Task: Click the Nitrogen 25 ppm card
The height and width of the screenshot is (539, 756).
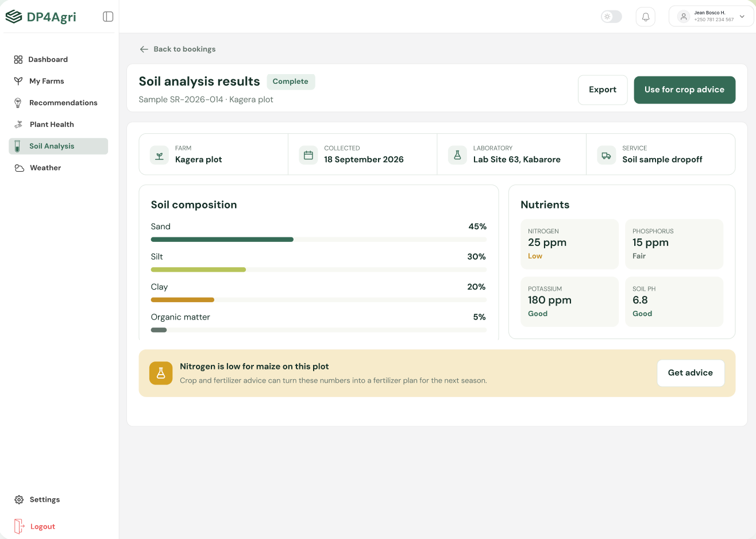Action: point(569,244)
